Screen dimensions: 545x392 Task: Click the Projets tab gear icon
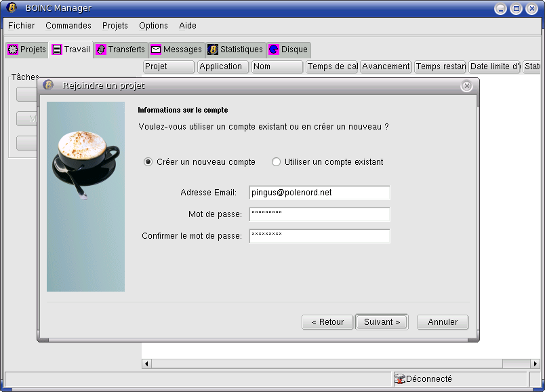click(13, 50)
